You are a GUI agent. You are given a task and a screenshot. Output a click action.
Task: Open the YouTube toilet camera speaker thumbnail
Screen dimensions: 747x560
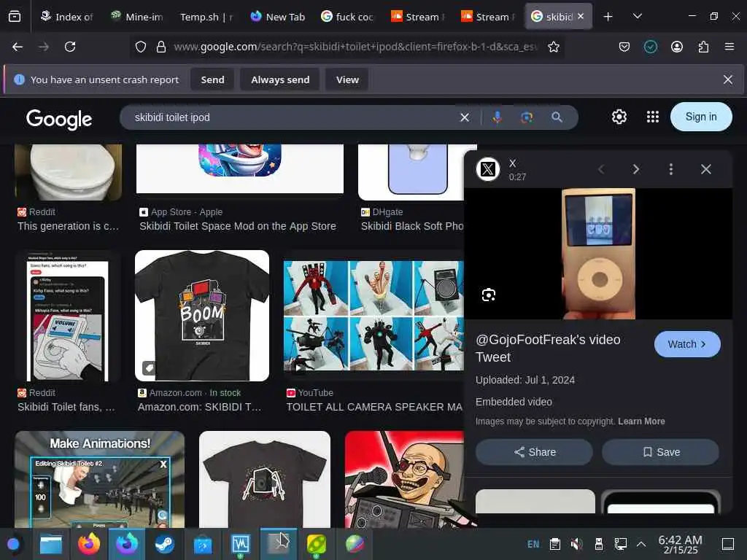click(x=373, y=315)
